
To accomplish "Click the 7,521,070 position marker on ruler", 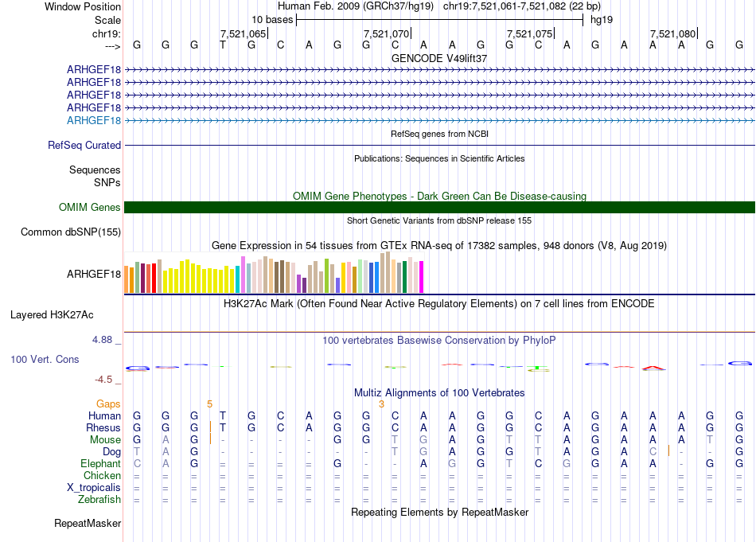I will pyautogui.click(x=386, y=33).
